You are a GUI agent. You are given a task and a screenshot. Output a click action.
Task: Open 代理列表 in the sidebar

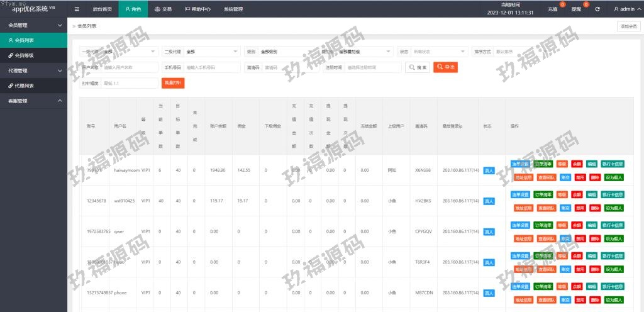click(25, 86)
